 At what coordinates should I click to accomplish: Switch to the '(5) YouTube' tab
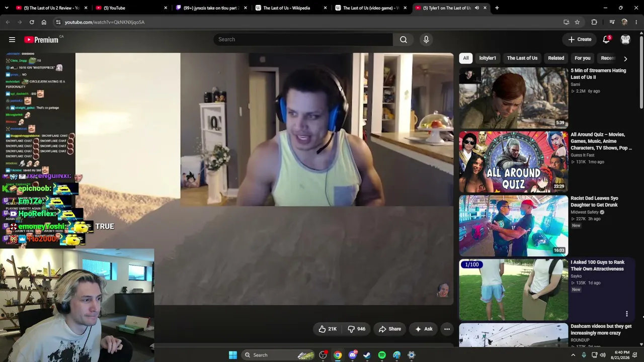(131, 8)
